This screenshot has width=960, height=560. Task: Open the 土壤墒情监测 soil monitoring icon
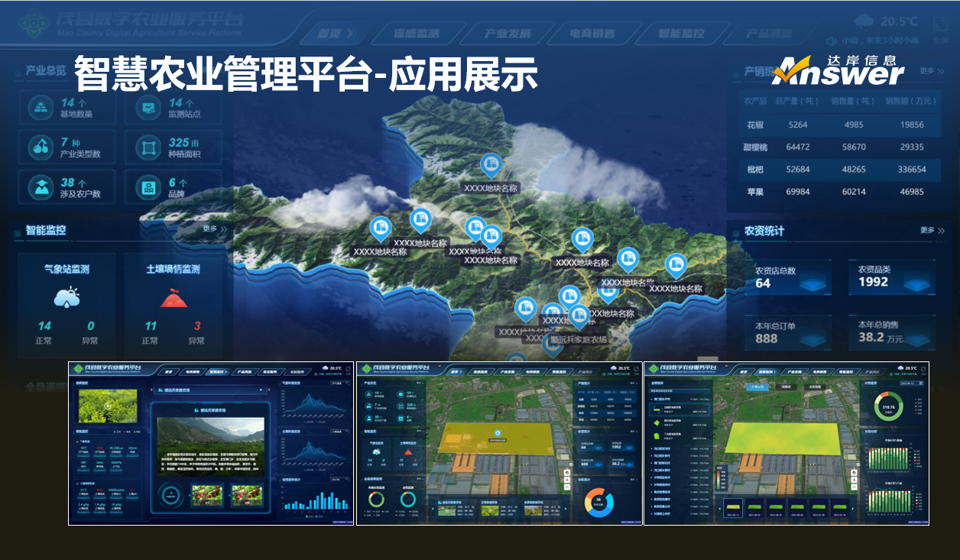point(174,297)
